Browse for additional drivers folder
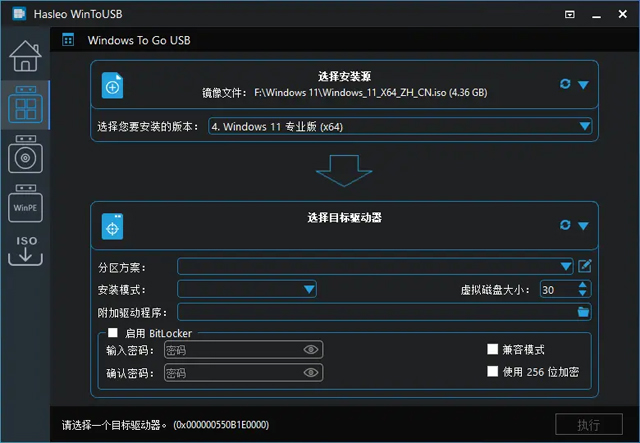 [584, 312]
